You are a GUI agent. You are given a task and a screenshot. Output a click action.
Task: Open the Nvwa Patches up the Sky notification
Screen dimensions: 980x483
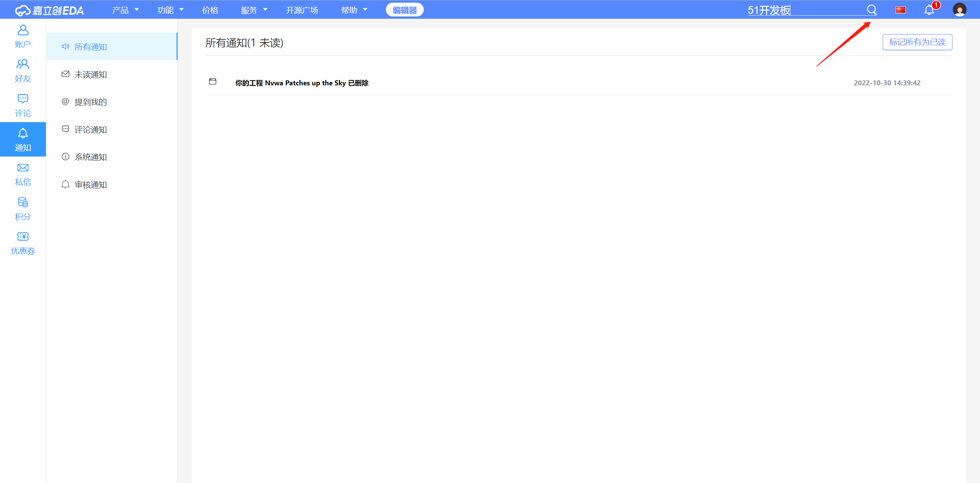(x=302, y=83)
